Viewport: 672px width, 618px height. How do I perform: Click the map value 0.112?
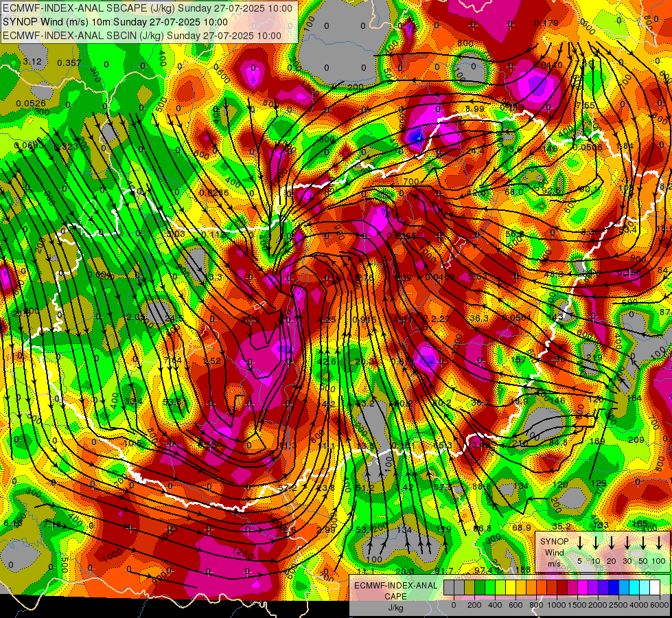[213, 235]
